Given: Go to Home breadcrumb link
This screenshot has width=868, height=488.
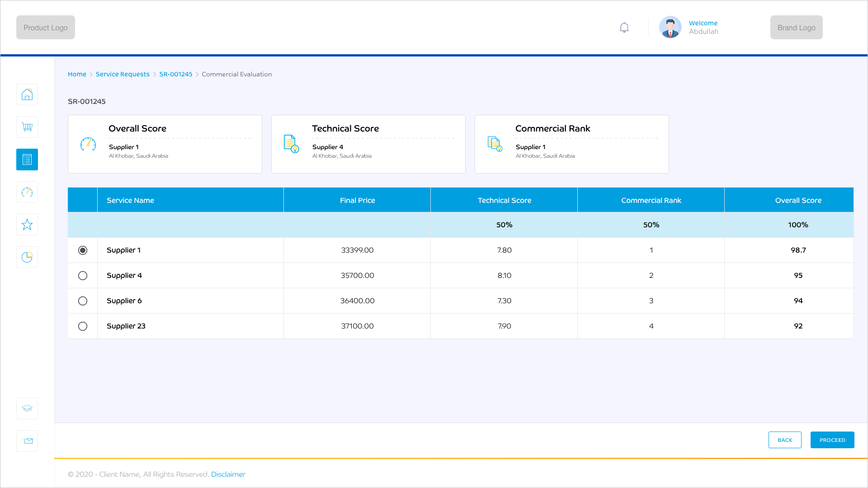Looking at the screenshot, I should pyautogui.click(x=77, y=74).
